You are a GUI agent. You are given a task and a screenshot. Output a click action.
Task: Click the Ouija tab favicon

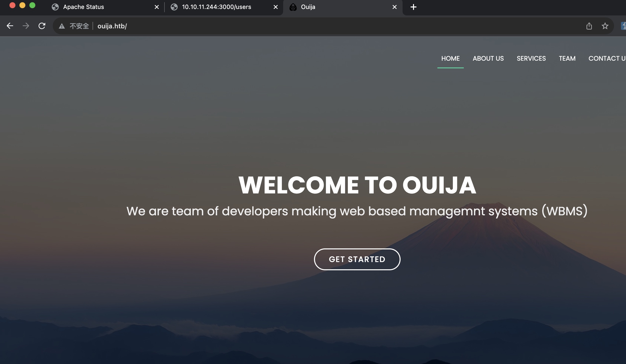click(x=293, y=7)
